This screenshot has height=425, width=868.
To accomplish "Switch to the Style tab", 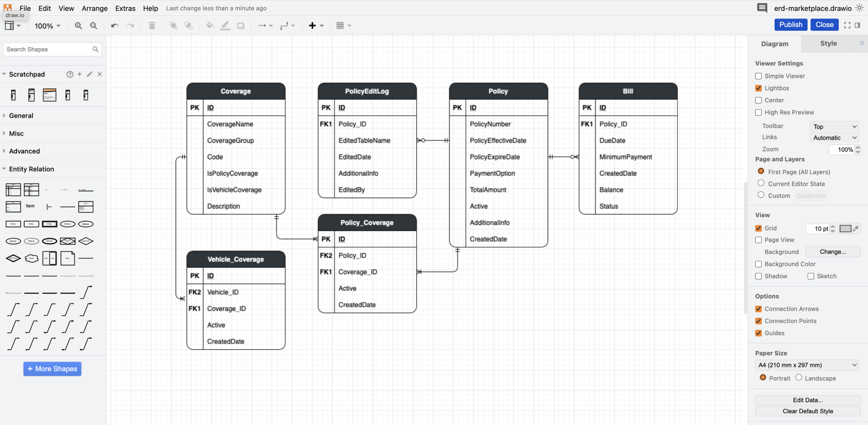I will click(x=828, y=43).
